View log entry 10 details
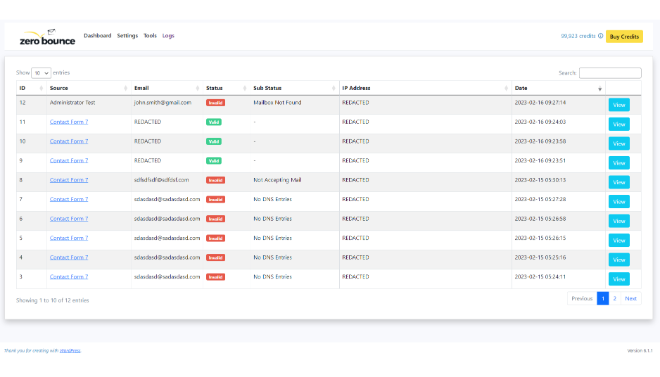Image resolution: width=660 pixels, height=377 pixels. coord(619,143)
